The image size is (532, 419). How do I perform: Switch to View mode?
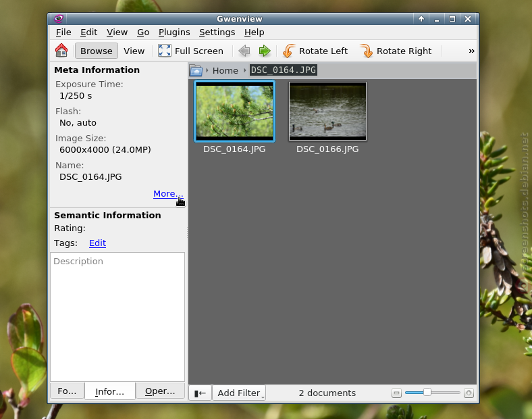pyautogui.click(x=134, y=51)
